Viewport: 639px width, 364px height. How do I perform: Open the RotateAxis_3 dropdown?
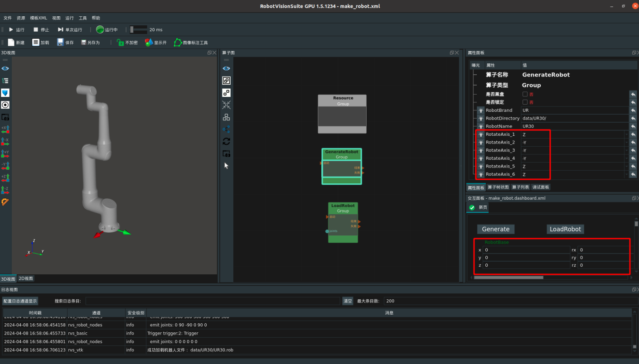[575, 150]
